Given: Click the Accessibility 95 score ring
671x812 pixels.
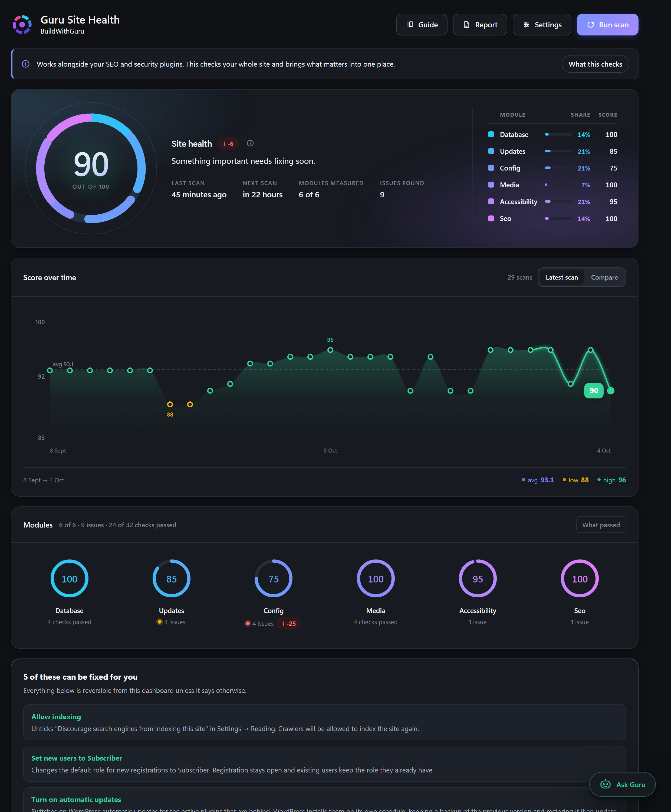Looking at the screenshot, I should (x=478, y=578).
